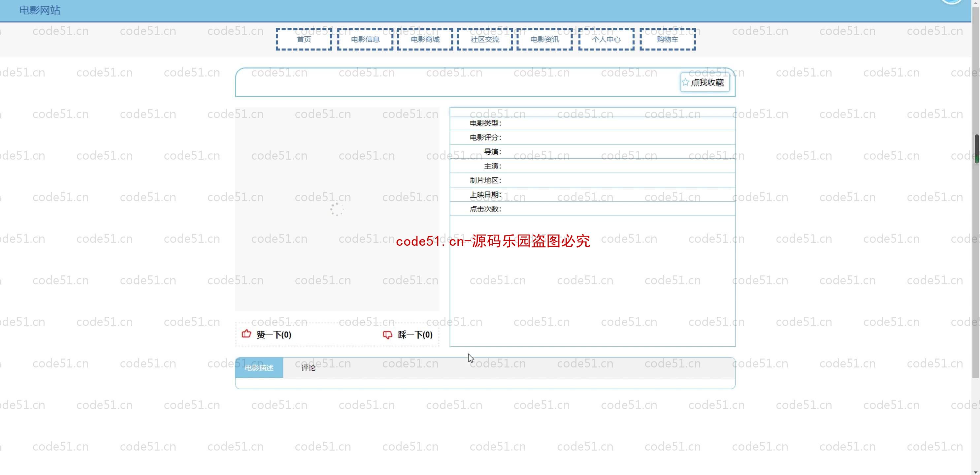980x475 pixels.
Task: Click the 点击次数: label
Action: pyautogui.click(x=485, y=209)
